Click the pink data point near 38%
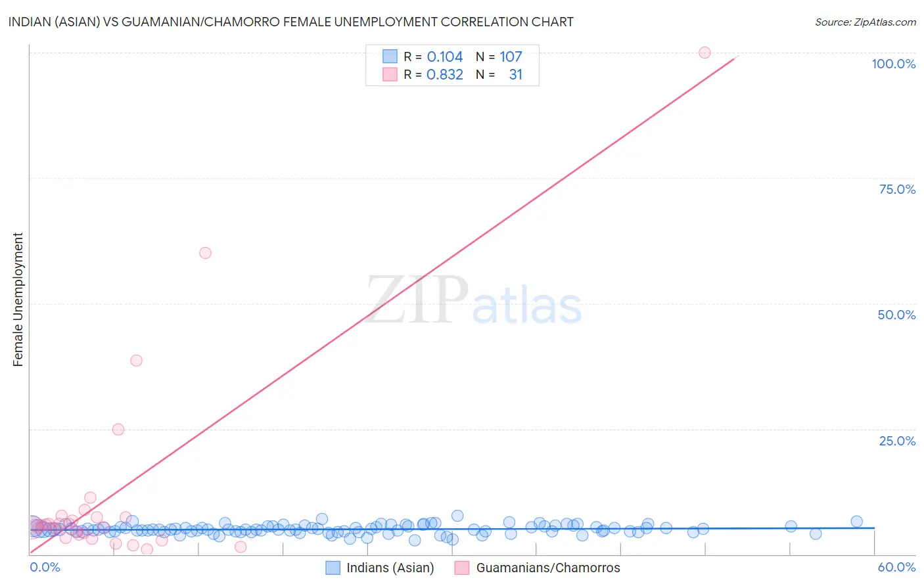 click(x=136, y=360)
